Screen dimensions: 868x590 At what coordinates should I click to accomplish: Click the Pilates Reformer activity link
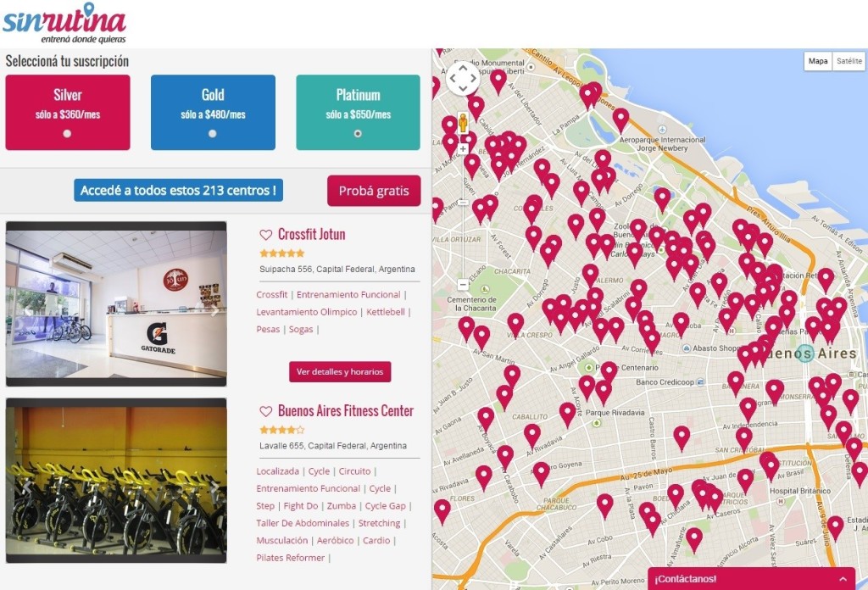click(x=291, y=558)
